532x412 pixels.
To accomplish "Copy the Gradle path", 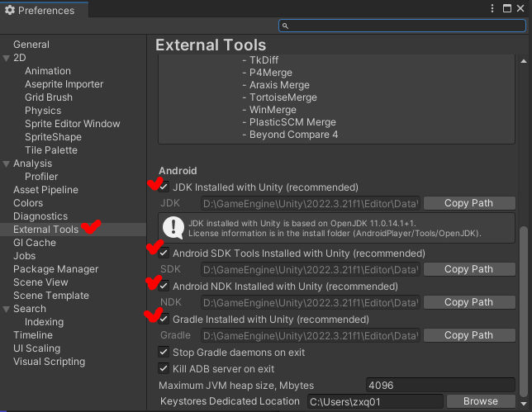I will [x=469, y=335].
